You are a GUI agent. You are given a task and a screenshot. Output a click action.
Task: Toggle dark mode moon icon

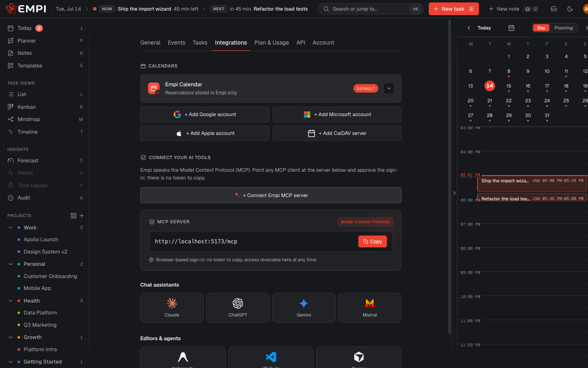[x=570, y=9]
